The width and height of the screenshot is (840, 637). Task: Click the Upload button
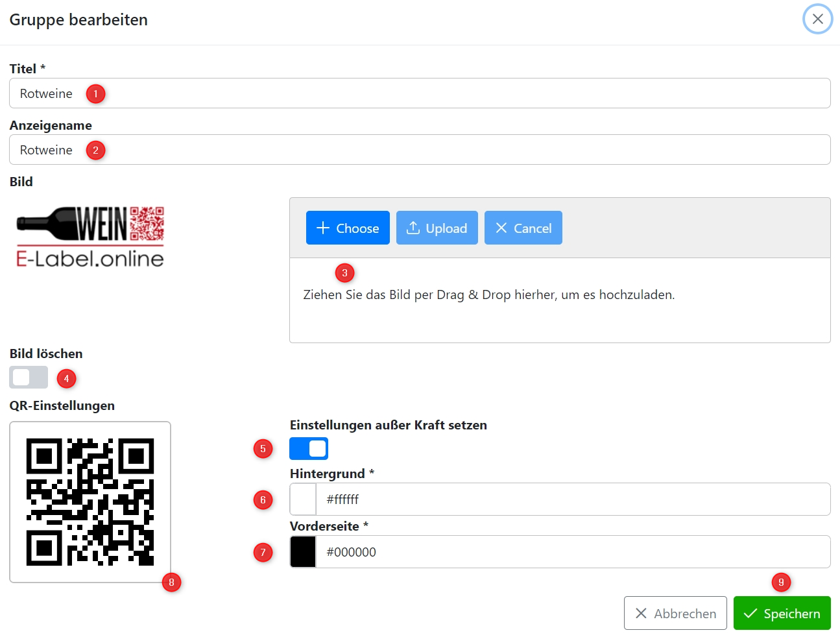[437, 228]
